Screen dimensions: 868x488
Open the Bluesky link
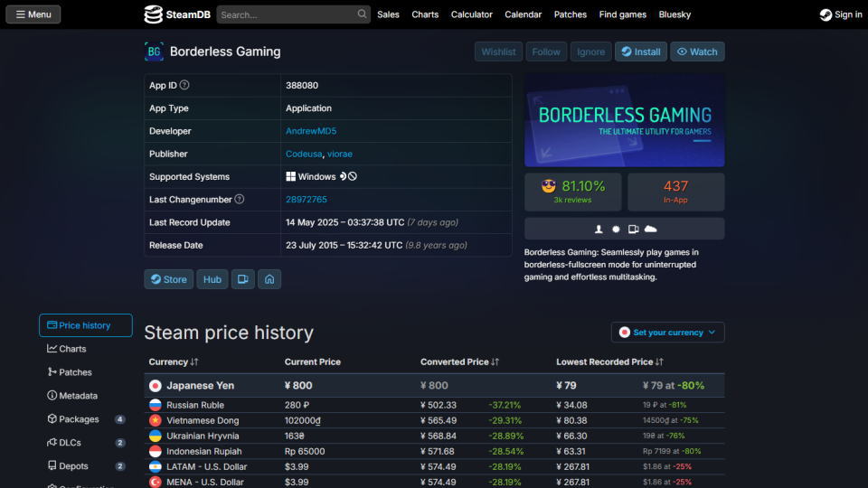(675, 14)
